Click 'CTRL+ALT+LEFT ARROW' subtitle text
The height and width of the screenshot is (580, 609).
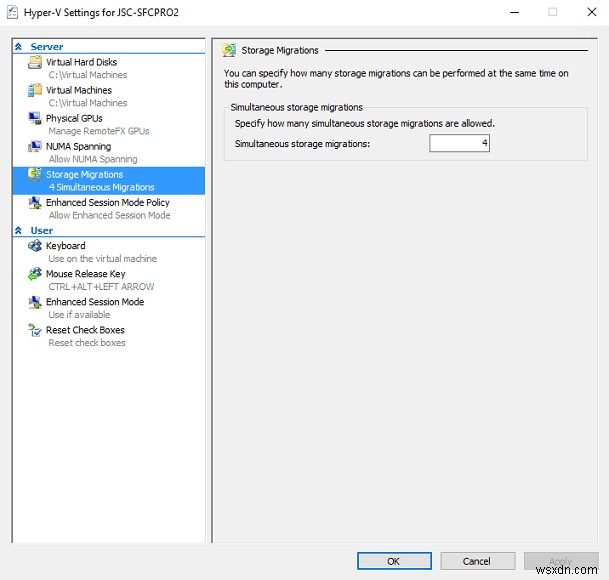click(x=101, y=287)
